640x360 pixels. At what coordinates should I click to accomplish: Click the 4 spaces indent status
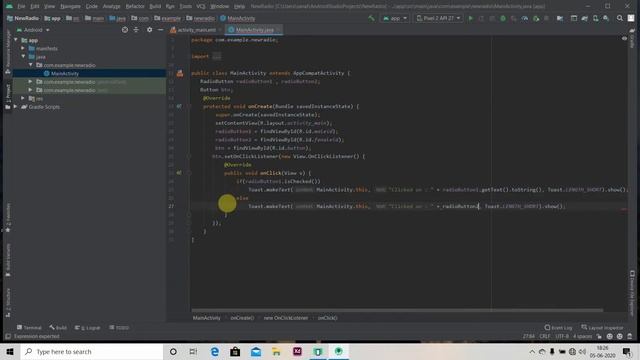(582, 336)
